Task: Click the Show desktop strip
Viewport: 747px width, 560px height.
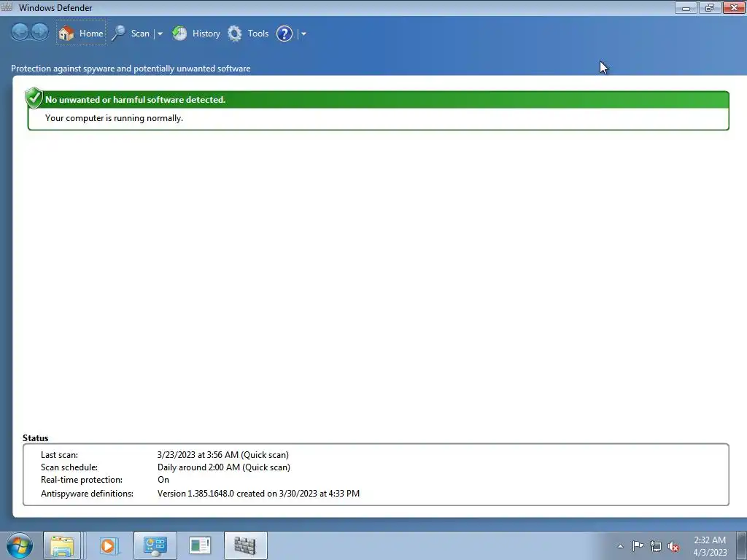Action: click(x=741, y=545)
